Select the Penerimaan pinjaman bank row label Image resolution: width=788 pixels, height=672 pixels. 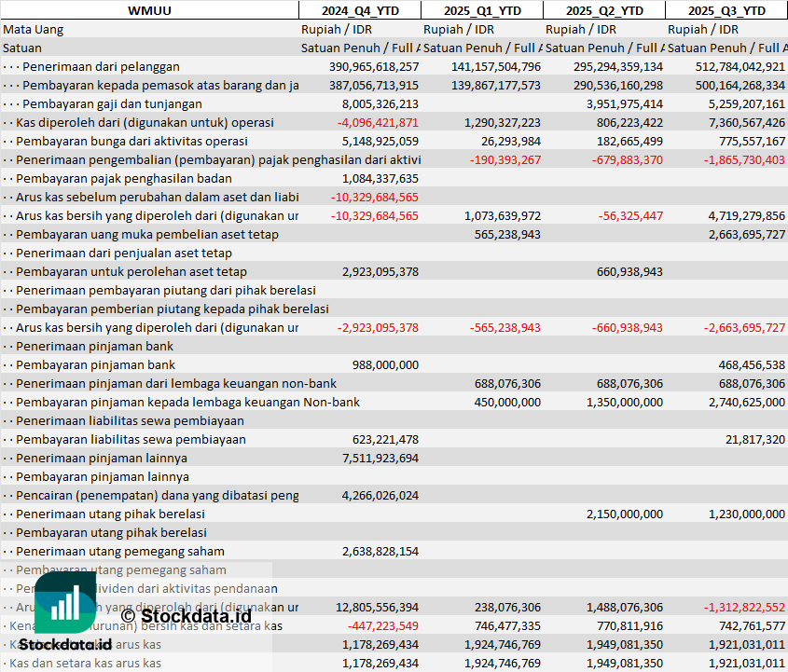pos(95,346)
